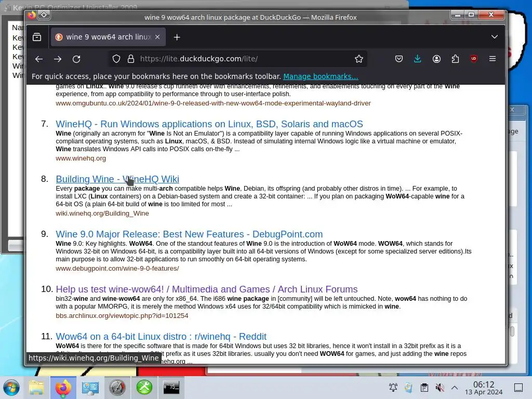Reload the DuckDuckGo results page
The image size is (532, 399).
77,59
